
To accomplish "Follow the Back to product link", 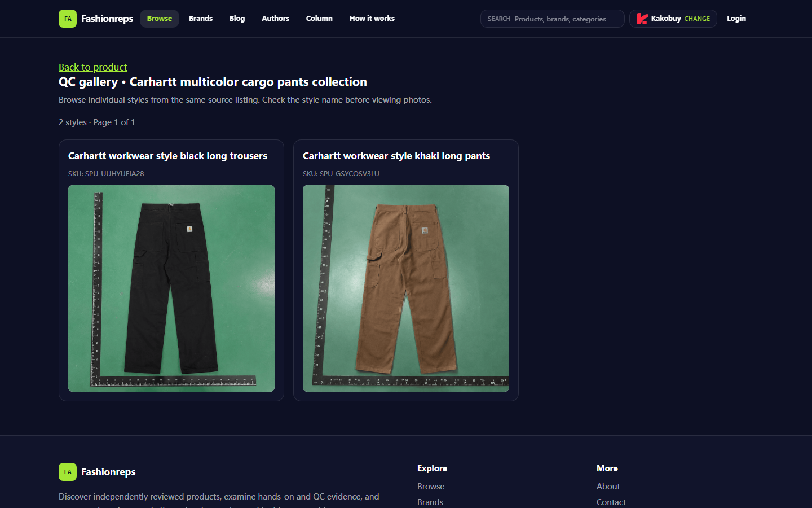I will (93, 67).
